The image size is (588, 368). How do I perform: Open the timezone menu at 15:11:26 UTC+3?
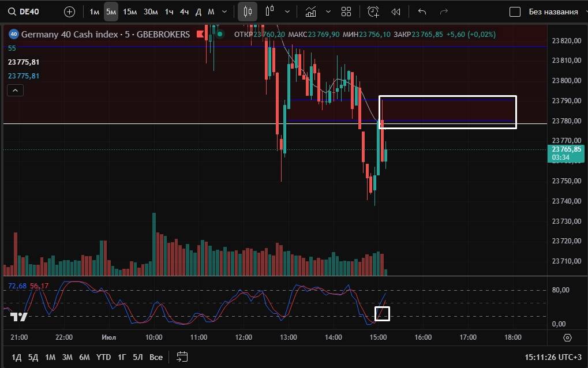pos(553,357)
